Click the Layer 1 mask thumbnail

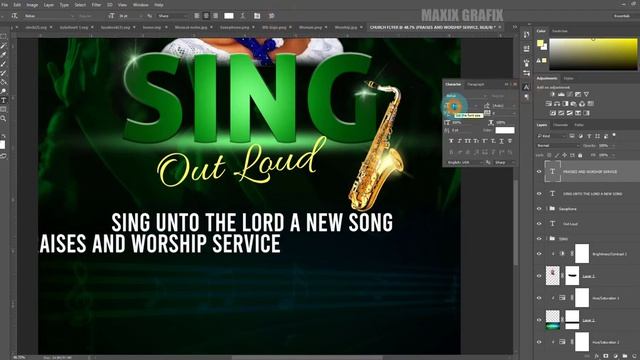click(572, 276)
